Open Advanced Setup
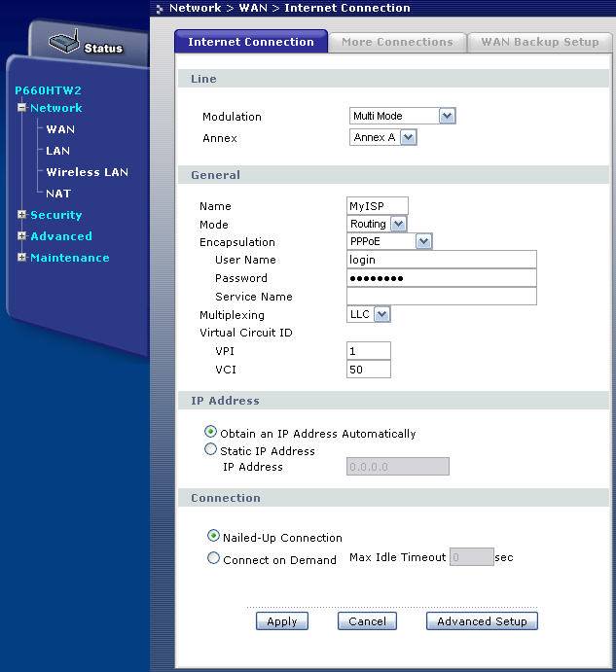The width and height of the screenshot is (616, 672). point(482,621)
